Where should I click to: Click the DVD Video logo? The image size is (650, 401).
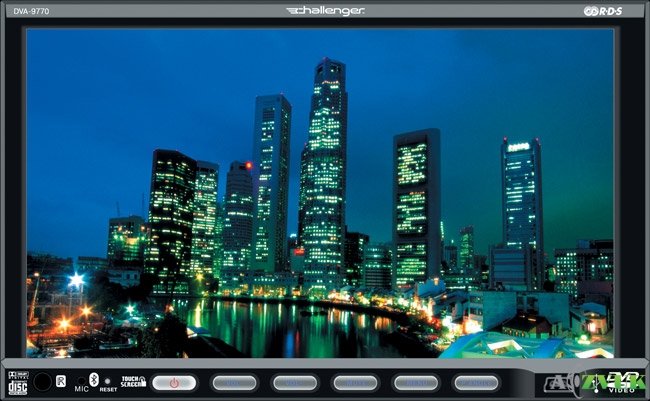(622, 382)
